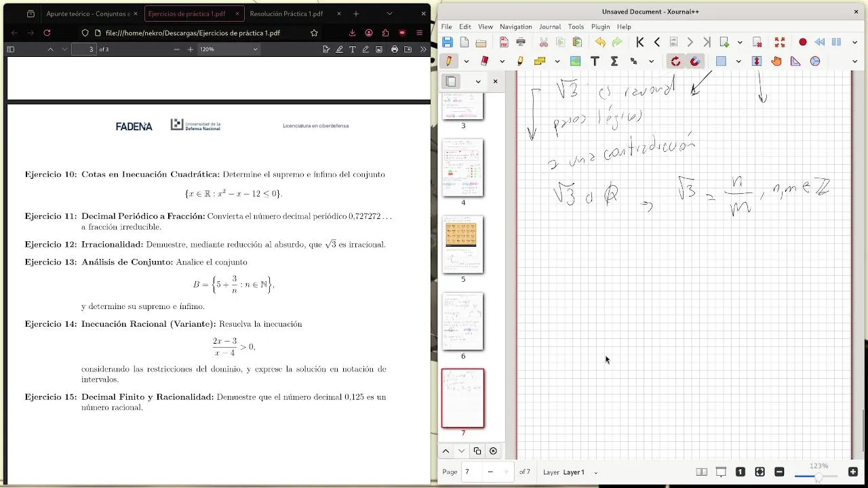This screenshot has width=868, height=488.
Task: Start audio recording in Xournal++
Action: [x=803, y=42]
